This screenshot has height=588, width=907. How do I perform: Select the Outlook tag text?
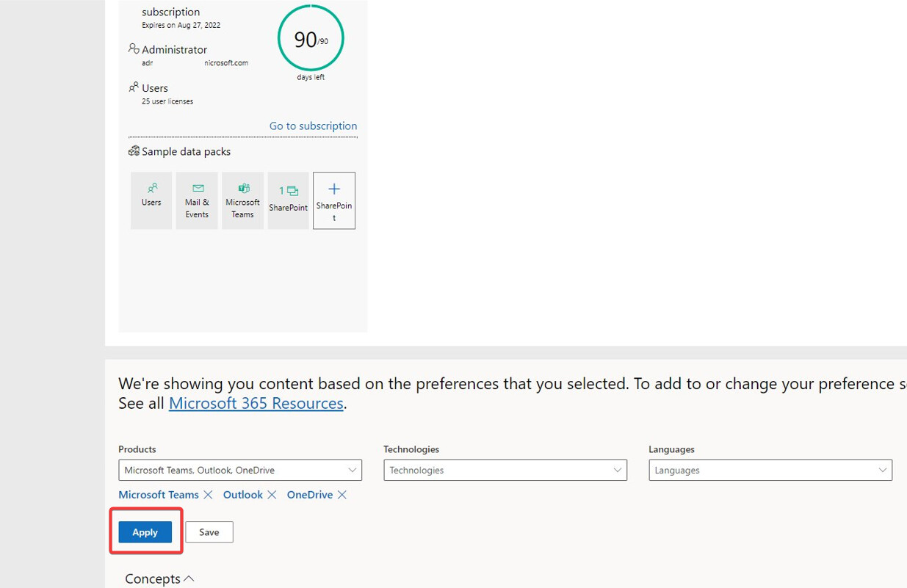click(x=243, y=495)
